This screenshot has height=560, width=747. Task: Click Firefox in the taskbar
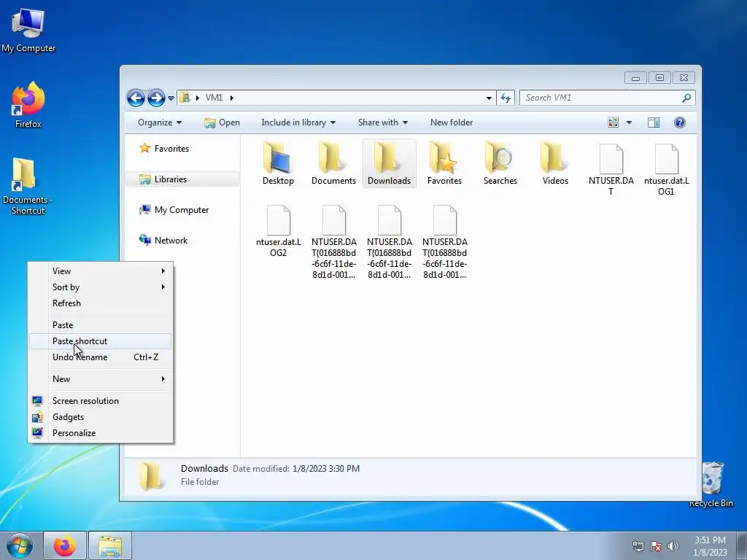(65, 545)
